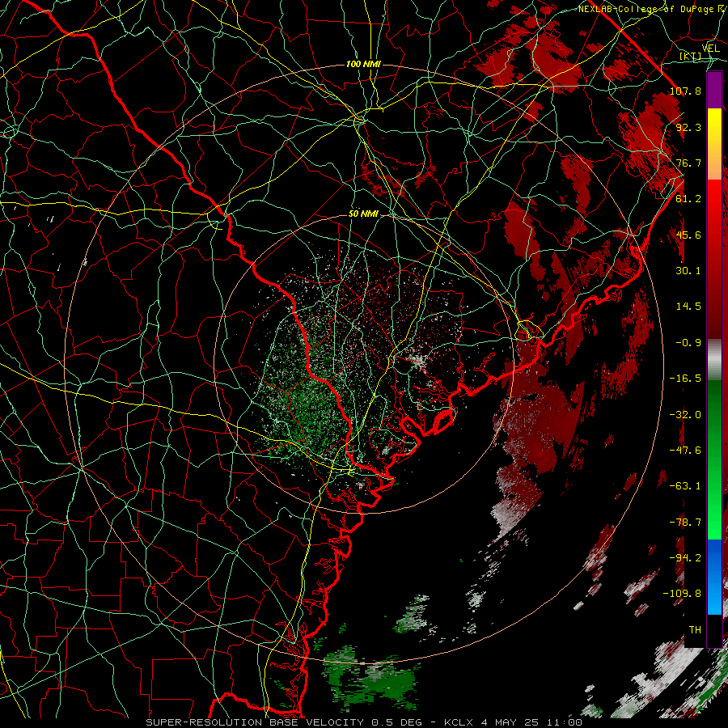
Task: Click the 'VEL' legend title
Action: point(710,49)
